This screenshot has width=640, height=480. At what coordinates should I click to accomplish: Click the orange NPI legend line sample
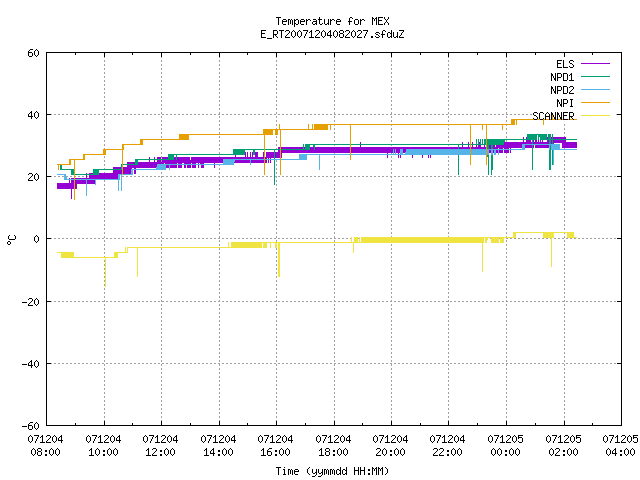pos(595,102)
